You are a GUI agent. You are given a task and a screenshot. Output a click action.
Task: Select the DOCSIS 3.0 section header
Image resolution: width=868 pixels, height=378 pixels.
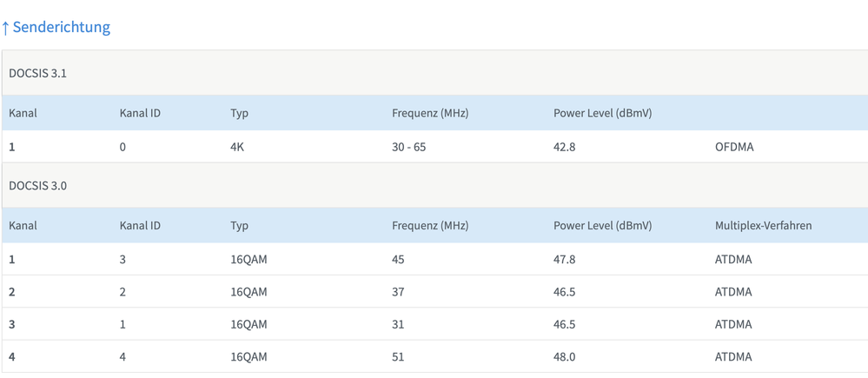click(x=38, y=185)
